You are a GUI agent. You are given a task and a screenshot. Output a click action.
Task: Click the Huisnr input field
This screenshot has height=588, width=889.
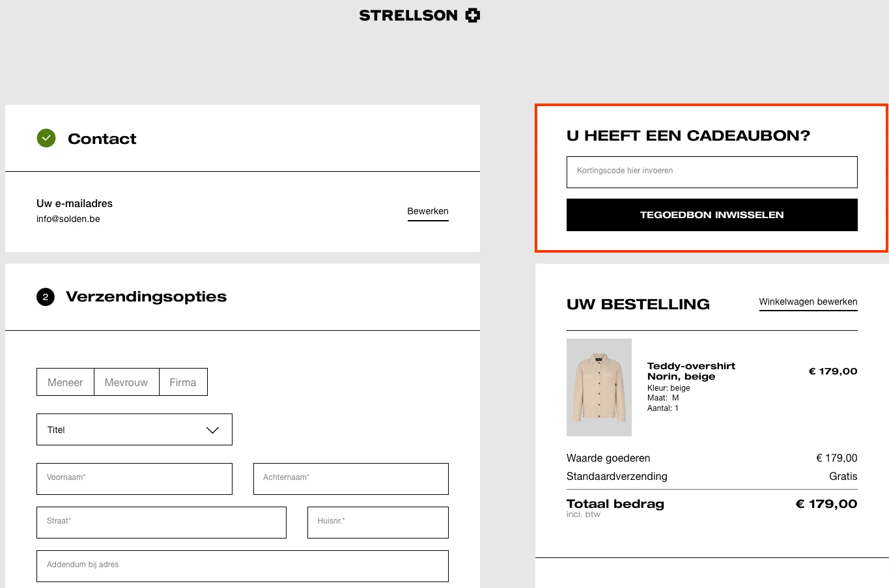pyautogui.click(x=377, y=522)
